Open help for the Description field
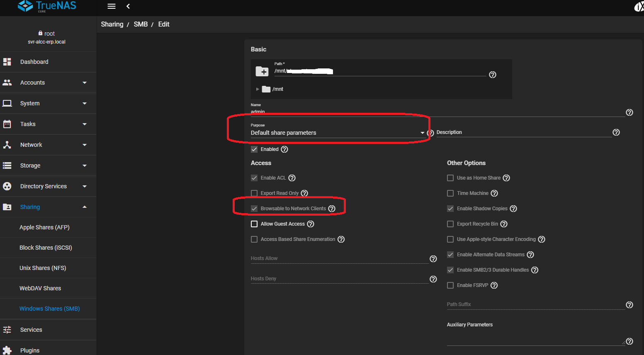This screenshot has height=355, width=644. tap(616, 132)
